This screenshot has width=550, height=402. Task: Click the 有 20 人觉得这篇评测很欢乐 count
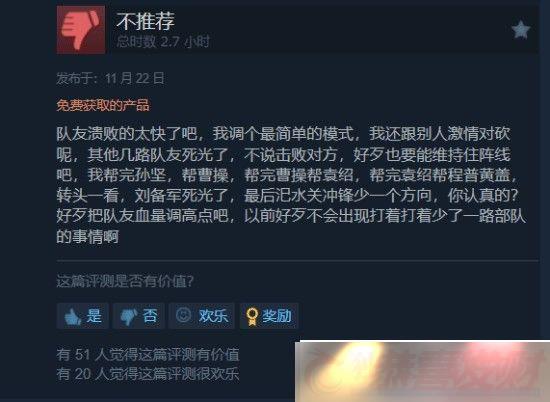point(148,374)
